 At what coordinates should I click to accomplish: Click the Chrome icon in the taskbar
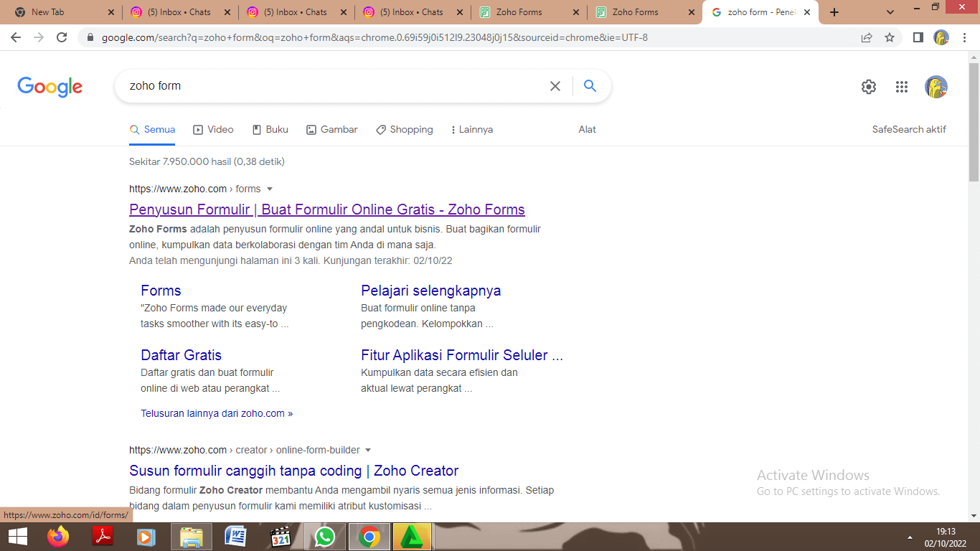click(369, 537)
